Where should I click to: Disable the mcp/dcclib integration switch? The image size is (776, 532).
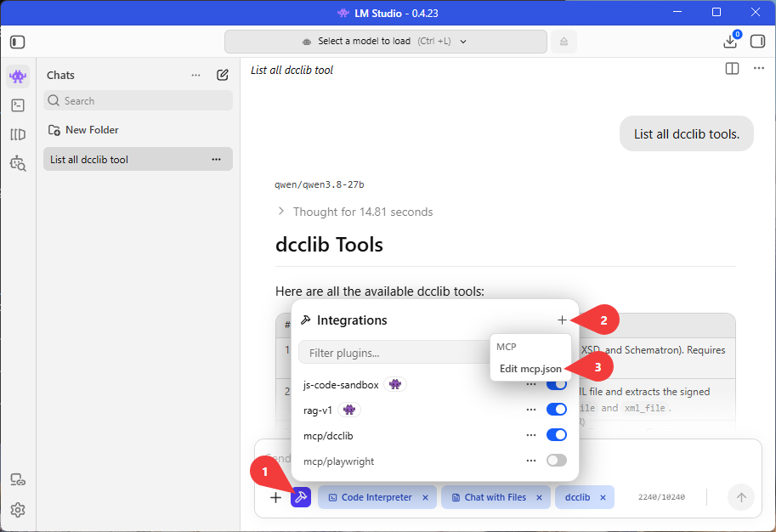point(556,435)
